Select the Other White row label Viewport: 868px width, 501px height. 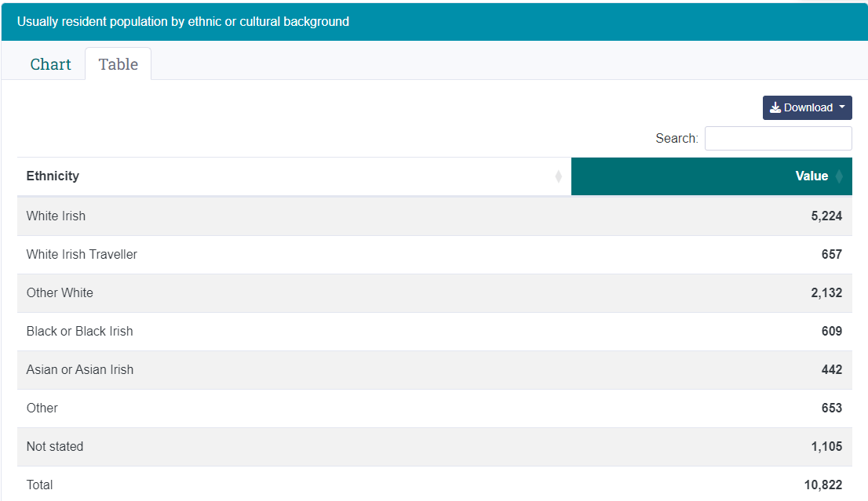tap(60, 292)
